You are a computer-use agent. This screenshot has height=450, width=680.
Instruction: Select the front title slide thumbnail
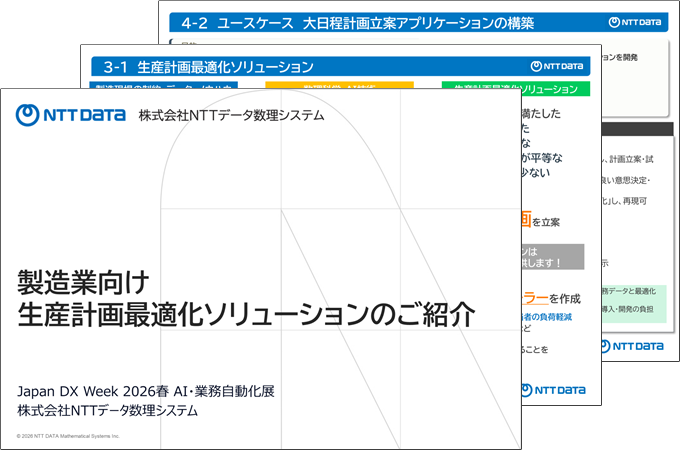coord(261,269)
